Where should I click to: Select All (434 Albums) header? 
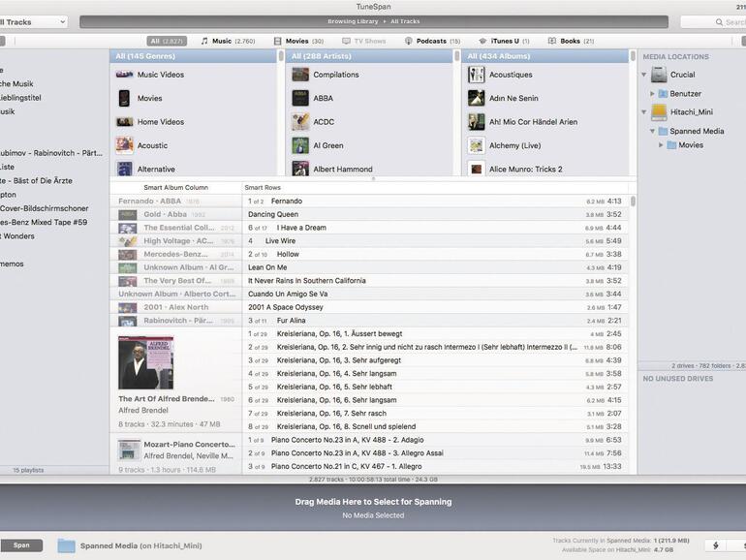coord(545,56)
